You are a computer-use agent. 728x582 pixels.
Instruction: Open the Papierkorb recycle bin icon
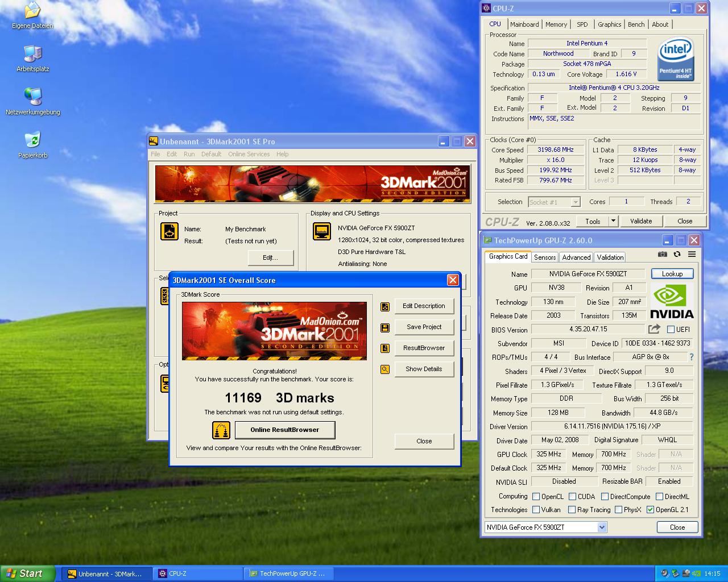click(32, 140)
